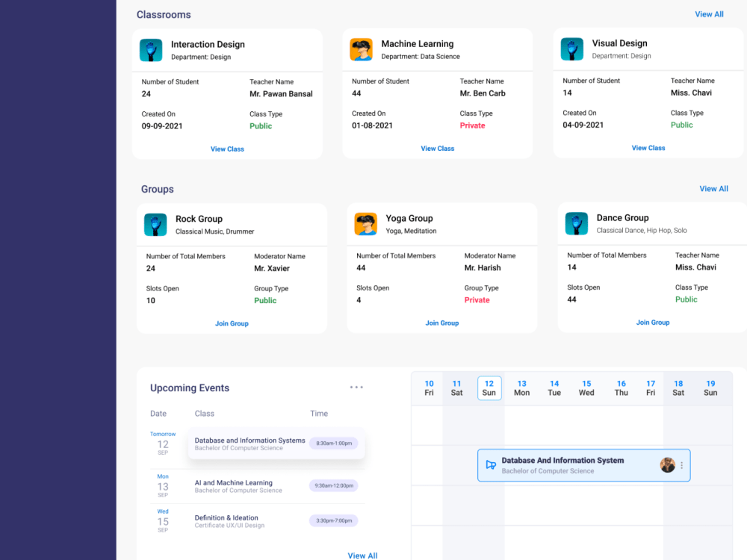Click the Dance Group title
This screenshot has height=560, width=747.
[622, 217]
